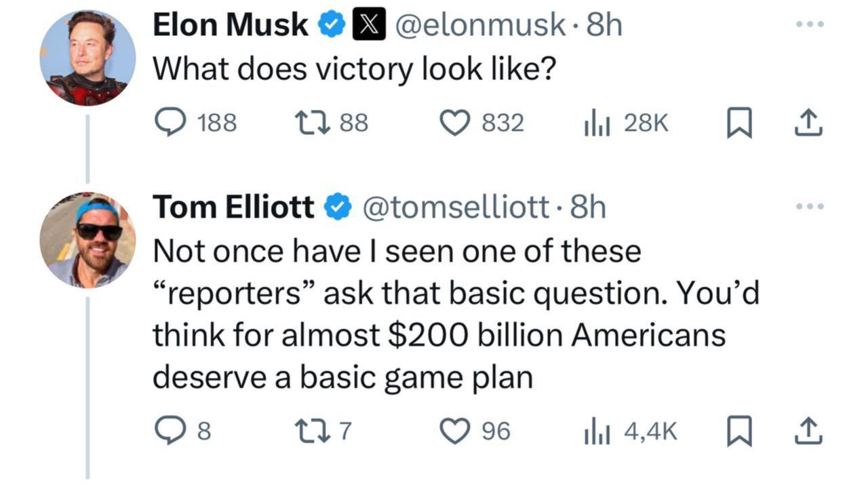Viewport: 868px width, 487px height.
Task: Open more options on Elon Musk's tweet
Action: tap(811, 25)
